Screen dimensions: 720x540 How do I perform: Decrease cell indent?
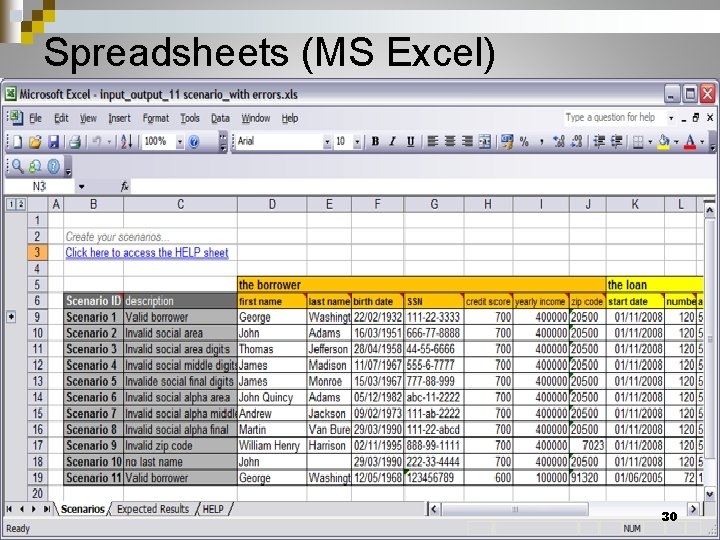click(599, 141)
